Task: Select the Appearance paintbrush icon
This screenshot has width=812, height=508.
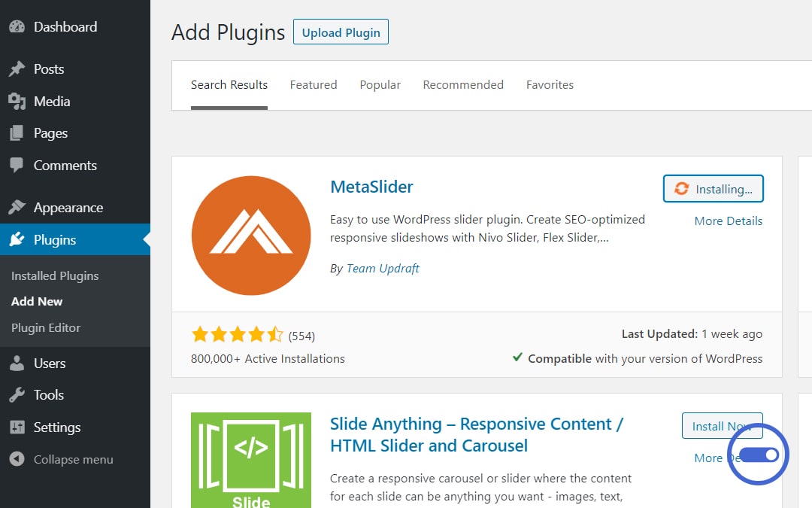Action: coord(17,208)
